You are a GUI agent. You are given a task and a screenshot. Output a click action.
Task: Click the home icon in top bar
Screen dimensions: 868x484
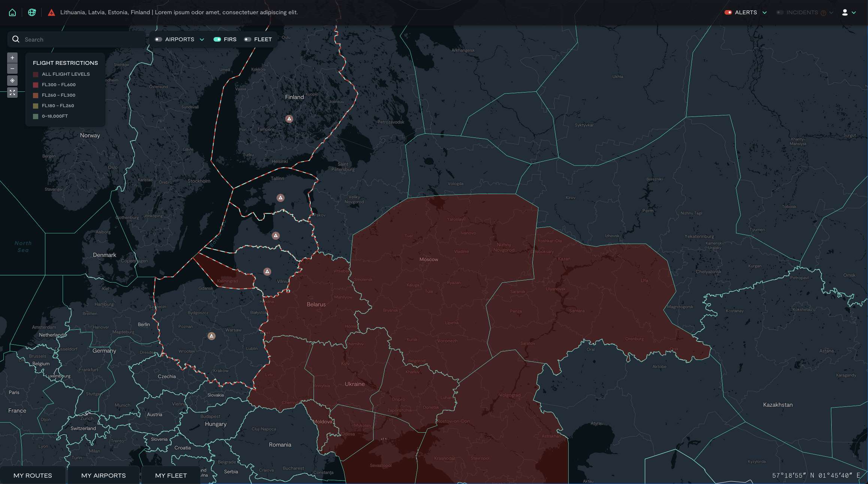(12, 12)
